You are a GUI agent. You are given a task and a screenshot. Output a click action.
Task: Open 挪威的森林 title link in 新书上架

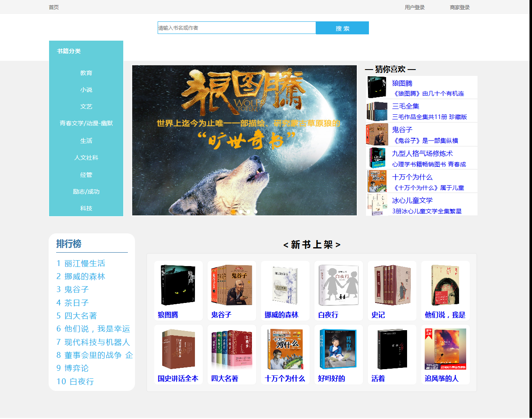[281, 315]
